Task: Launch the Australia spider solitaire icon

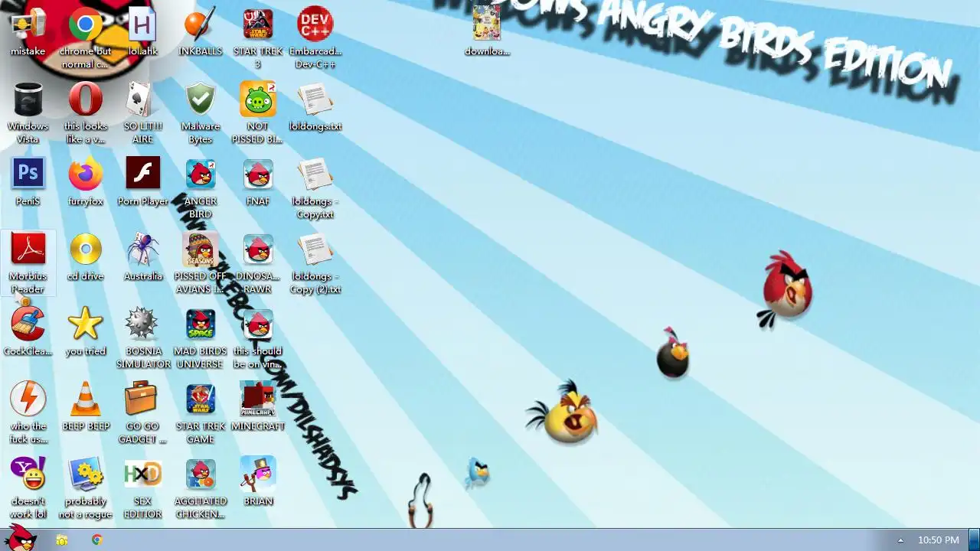Action: tap(142, 257)
